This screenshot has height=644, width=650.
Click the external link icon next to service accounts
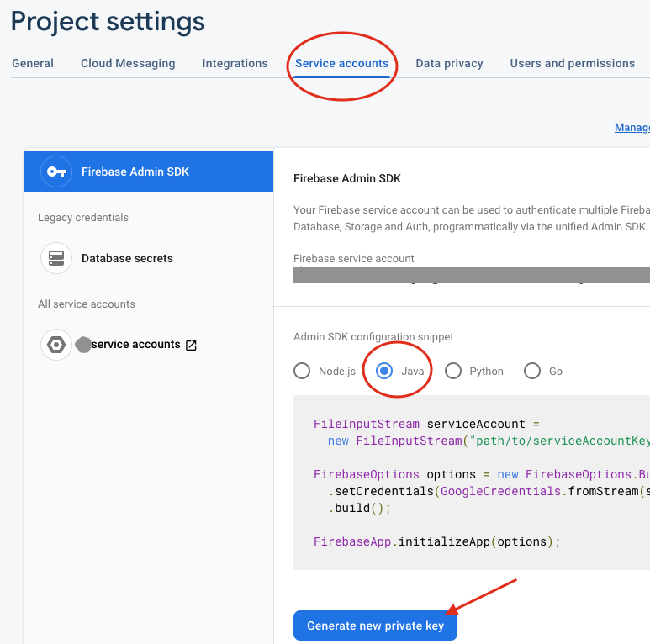tap(191, 345)
